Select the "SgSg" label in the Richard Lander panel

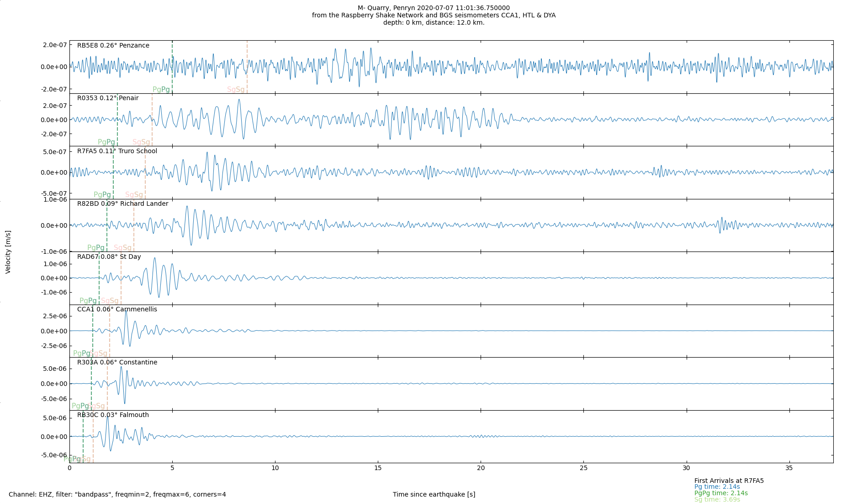122,248
